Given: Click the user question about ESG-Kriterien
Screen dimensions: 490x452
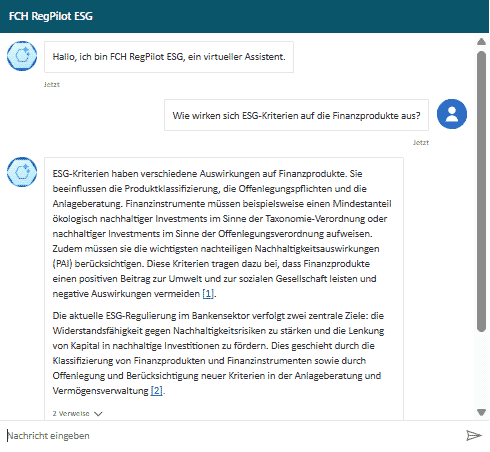Looking at the screenshot, I should point(296,115).
